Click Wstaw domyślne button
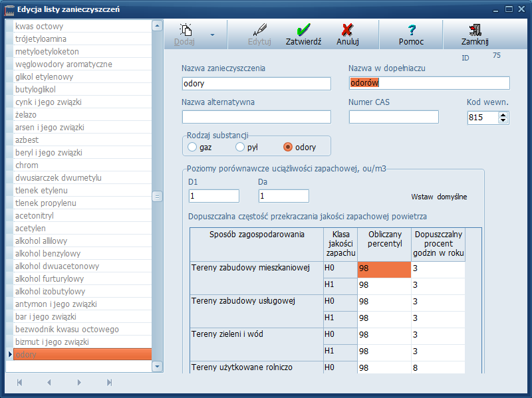Viewport: 532px width, 398px height. click(439, 197)
